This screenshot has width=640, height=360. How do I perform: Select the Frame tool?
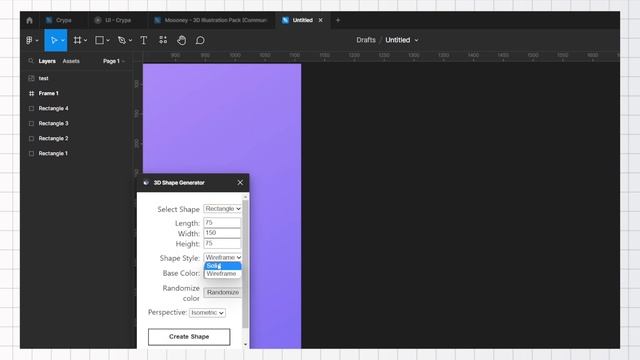[x=77, y=40]
